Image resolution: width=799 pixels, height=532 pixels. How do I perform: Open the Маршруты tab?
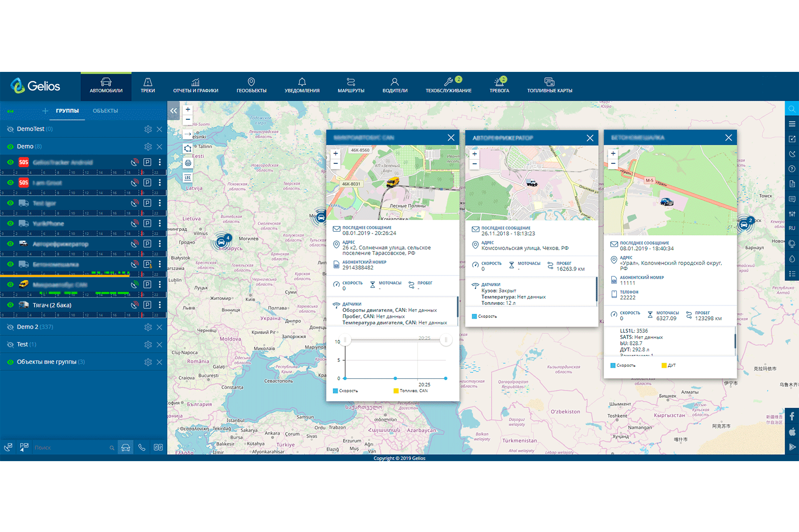tap(351, 85)
